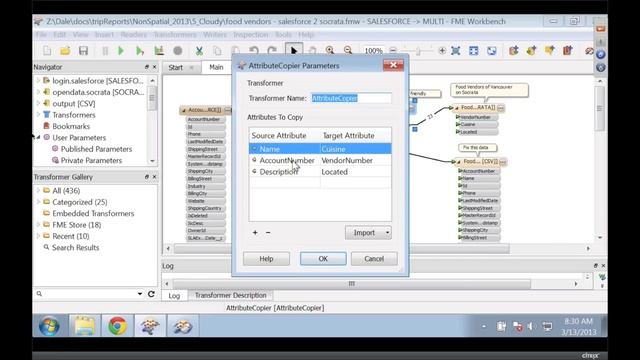Viewport: 640px width, 360px height.
Task: Adjust the toolbar zoom slider
Action: (x=418, y=51)
